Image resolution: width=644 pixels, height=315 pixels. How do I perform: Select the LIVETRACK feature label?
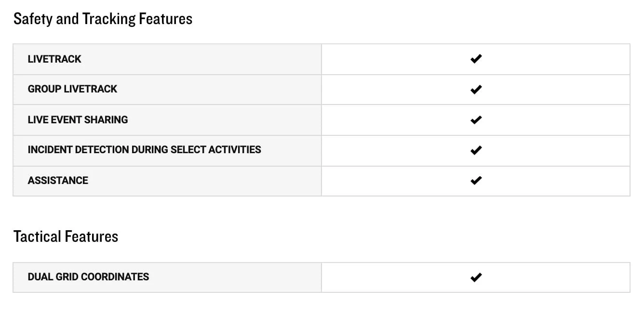(x=54, y=59)
